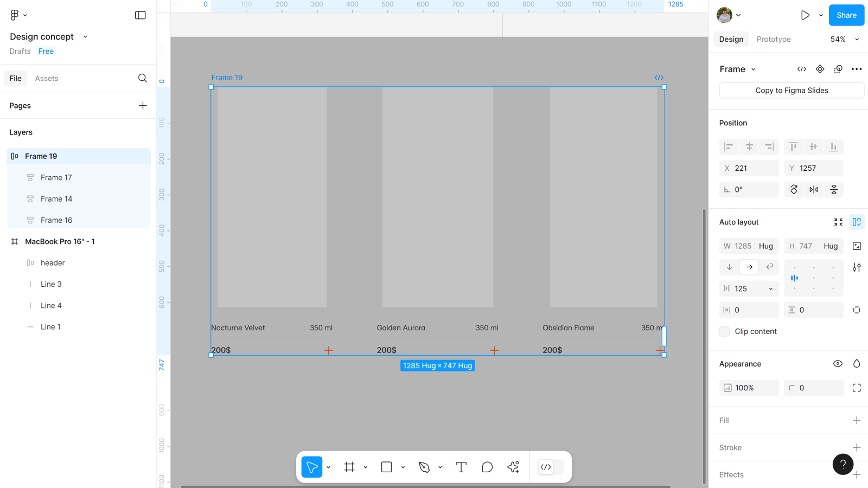Toggle the left sidebar panel
The width and height of the screenshot is (868, 488).
pyautogui.click(x=140, y=15)
